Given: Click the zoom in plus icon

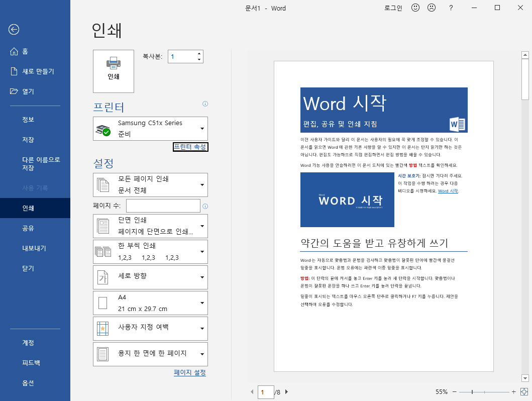Looking at the screenshot, I should coord(514,392).
